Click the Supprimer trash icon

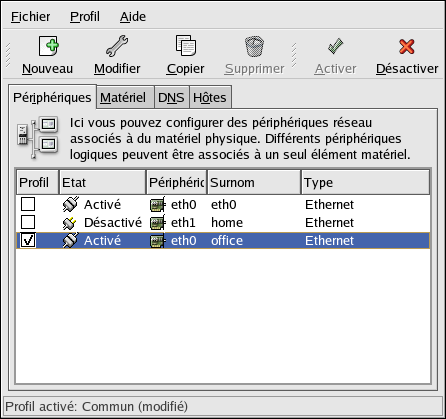click(254, 46)
